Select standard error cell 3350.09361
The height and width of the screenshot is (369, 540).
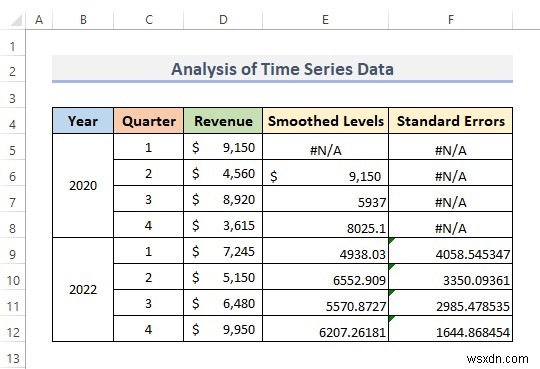coord(450,277)
